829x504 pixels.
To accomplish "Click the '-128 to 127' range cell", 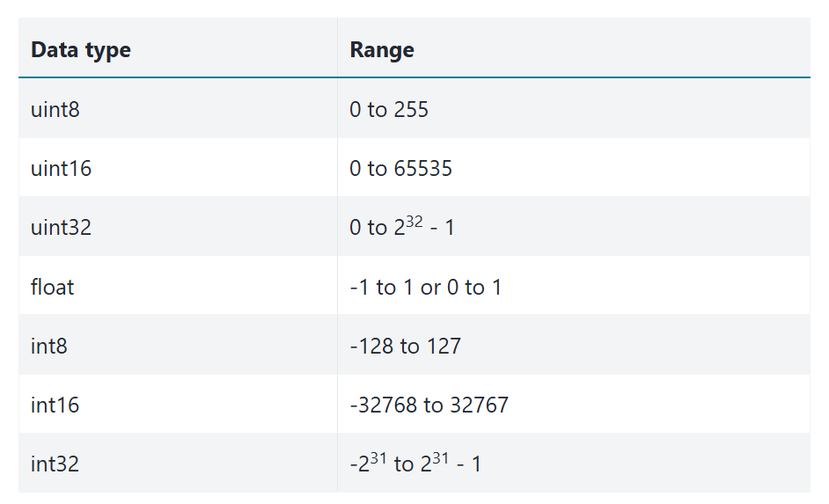I will click(x=405, y=346).
